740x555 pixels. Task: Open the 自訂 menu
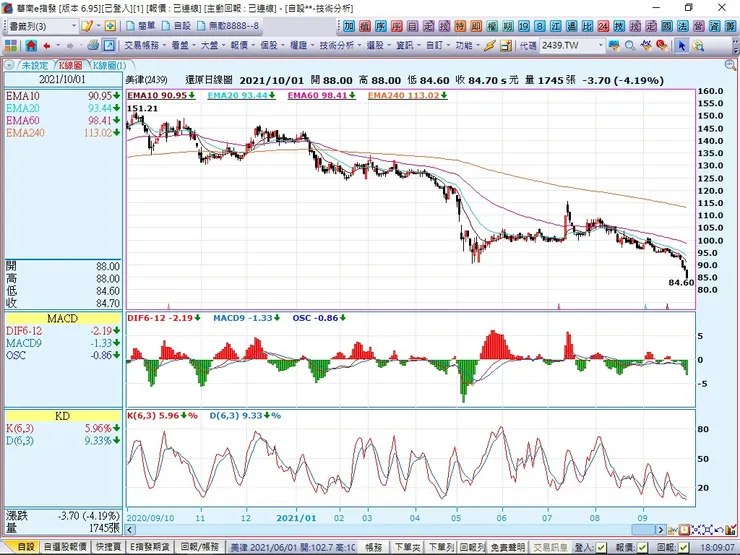[x=437, y=46]
